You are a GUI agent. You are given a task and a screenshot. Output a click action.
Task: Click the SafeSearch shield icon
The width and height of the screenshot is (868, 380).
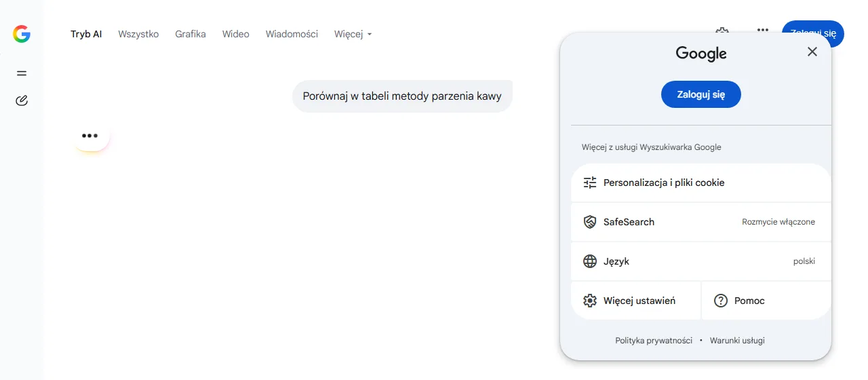(x=590, y=222)
